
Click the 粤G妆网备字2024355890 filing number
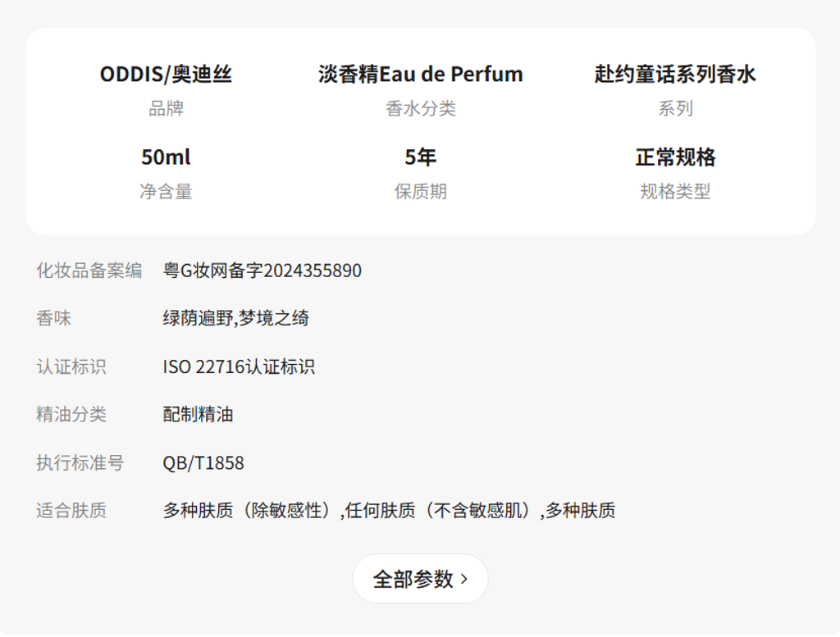262,271
